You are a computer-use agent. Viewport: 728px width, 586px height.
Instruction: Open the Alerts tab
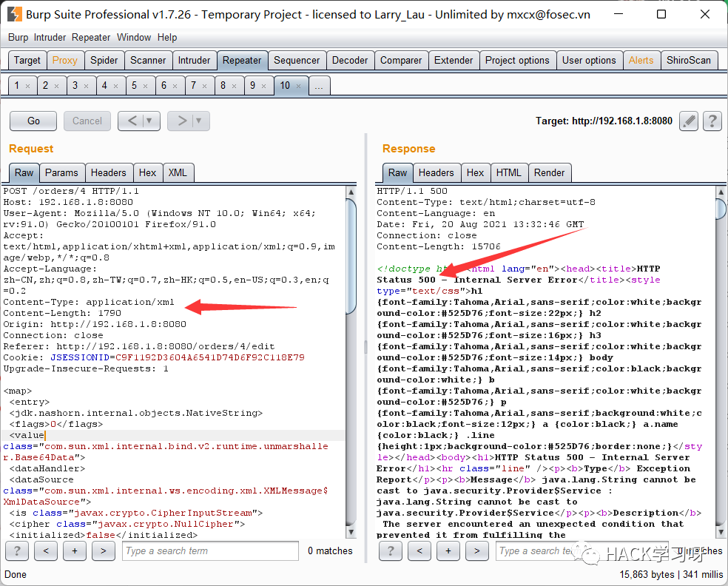tap(641, 61)
